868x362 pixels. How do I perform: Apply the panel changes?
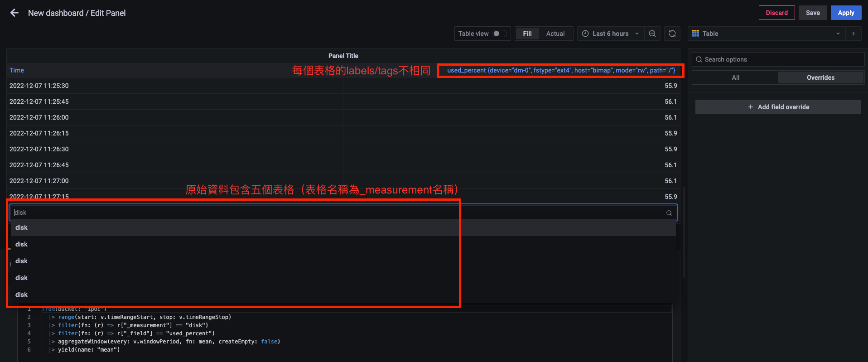846,13
